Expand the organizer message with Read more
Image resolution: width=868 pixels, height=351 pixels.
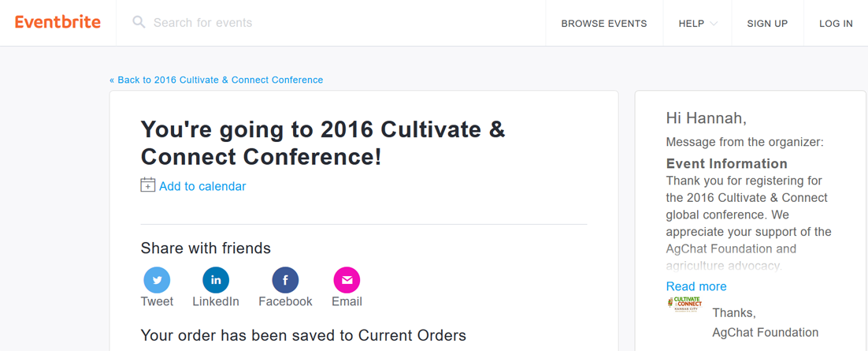point(696,286)
